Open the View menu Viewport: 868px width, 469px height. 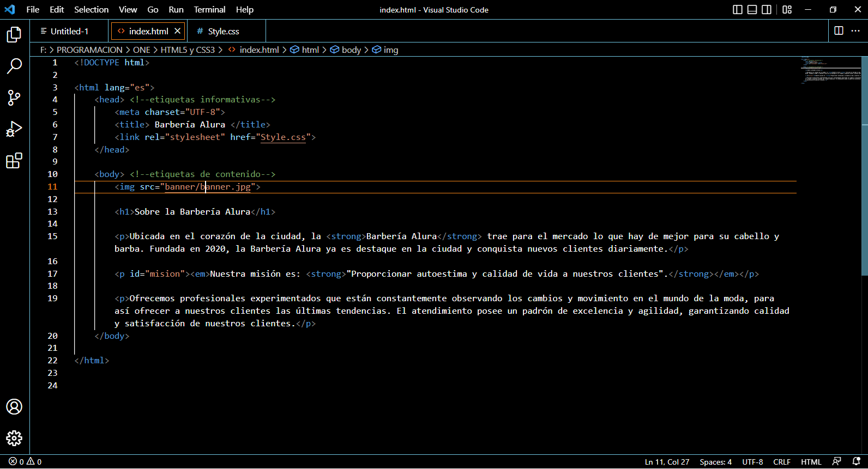click(x=128, y=10)
